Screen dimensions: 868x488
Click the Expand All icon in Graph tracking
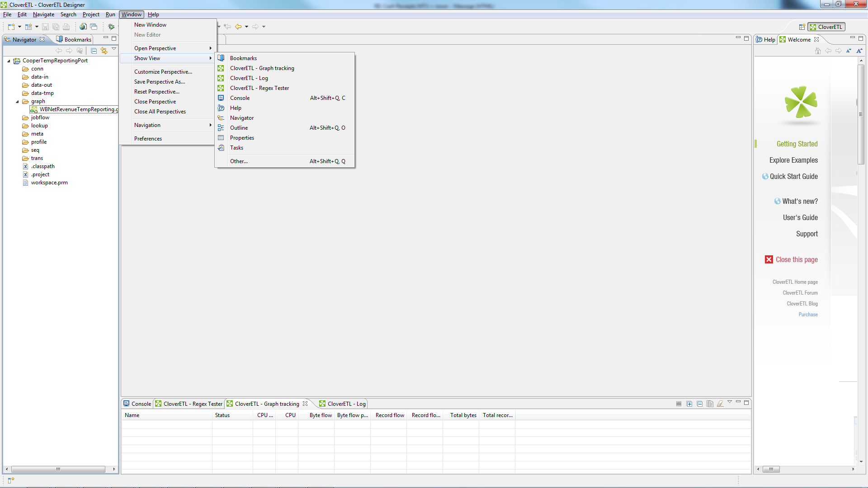(x=689, y=404)
